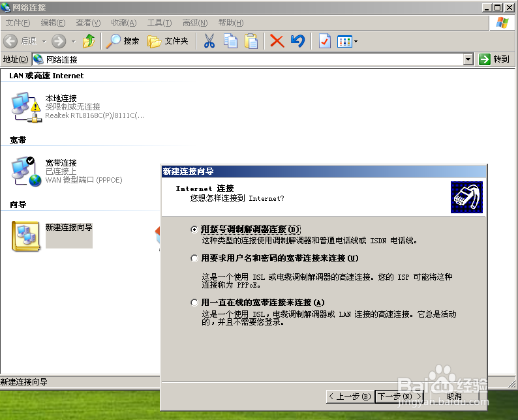518x420 pixels.
Task: Click the red Delete X icon
Action: coord(277,41)
